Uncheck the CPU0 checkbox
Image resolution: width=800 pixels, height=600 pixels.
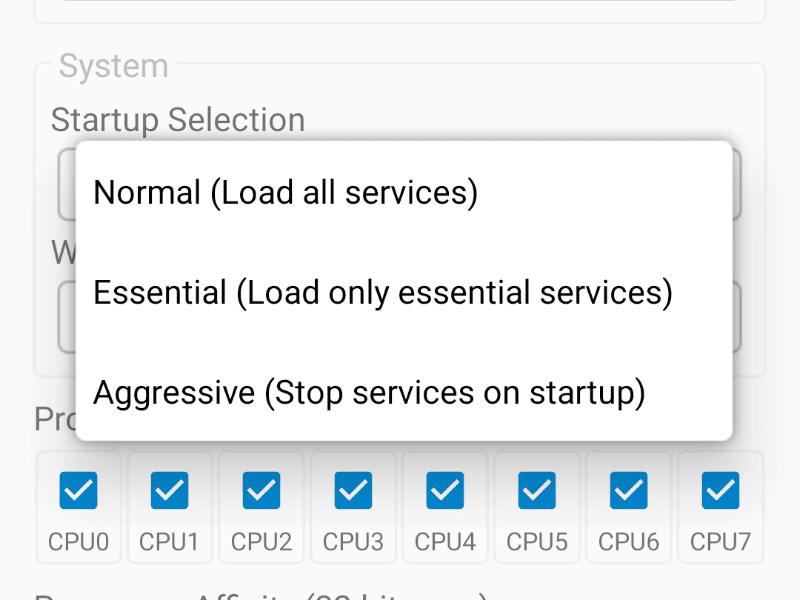pos(78,490)
